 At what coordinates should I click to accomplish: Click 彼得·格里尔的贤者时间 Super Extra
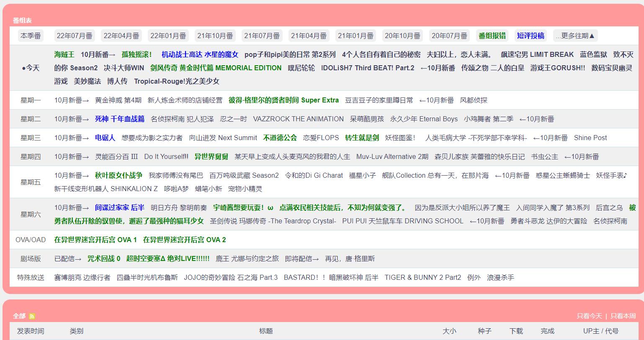[x=284, y=100]
